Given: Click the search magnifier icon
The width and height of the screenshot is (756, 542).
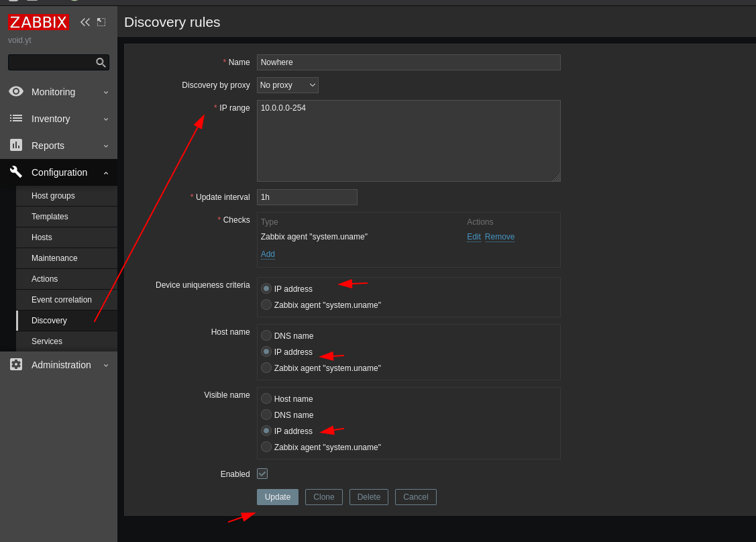Looking at the screenshot, I should (x=101, y=62).
